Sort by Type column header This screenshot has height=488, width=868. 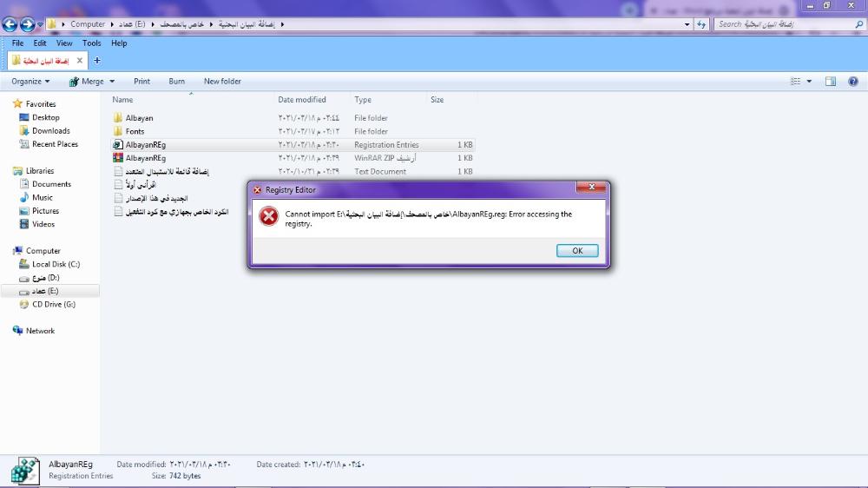click(x=363, y=100)
